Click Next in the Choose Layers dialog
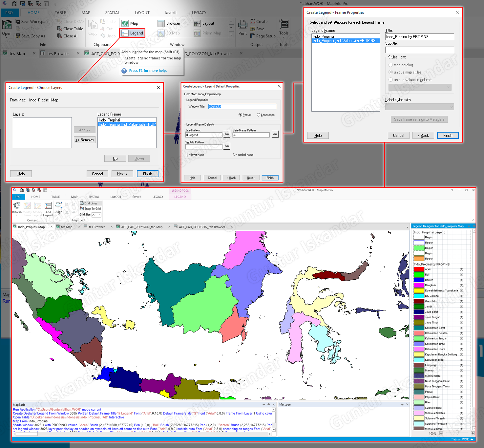This screenshot has width=484, height=448. point(122,174)
